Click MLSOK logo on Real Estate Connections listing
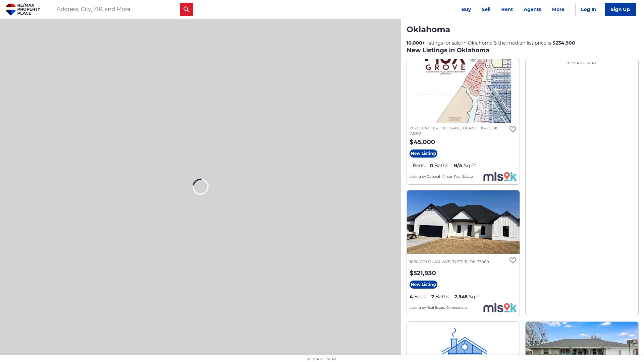The height and width of the screenshot is (362, 644). coord(500,308)
